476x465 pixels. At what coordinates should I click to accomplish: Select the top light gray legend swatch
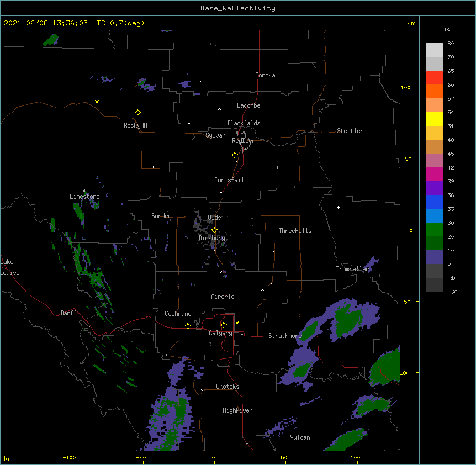[434, 50]
